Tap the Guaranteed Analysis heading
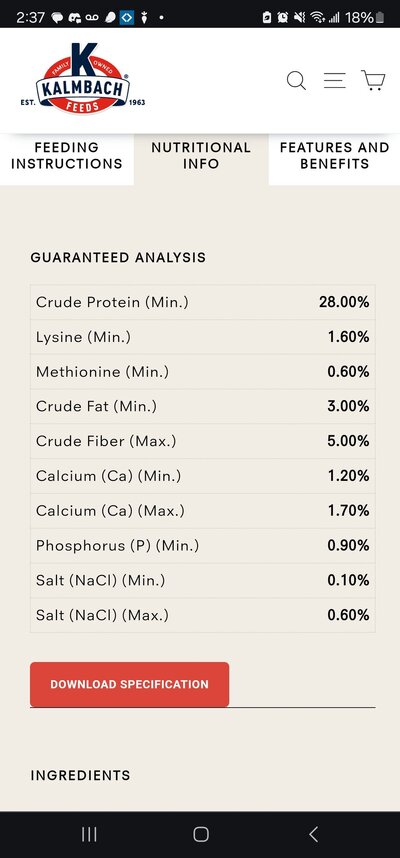The width and height of the screenshot is (400, 858). coord(118,258)
